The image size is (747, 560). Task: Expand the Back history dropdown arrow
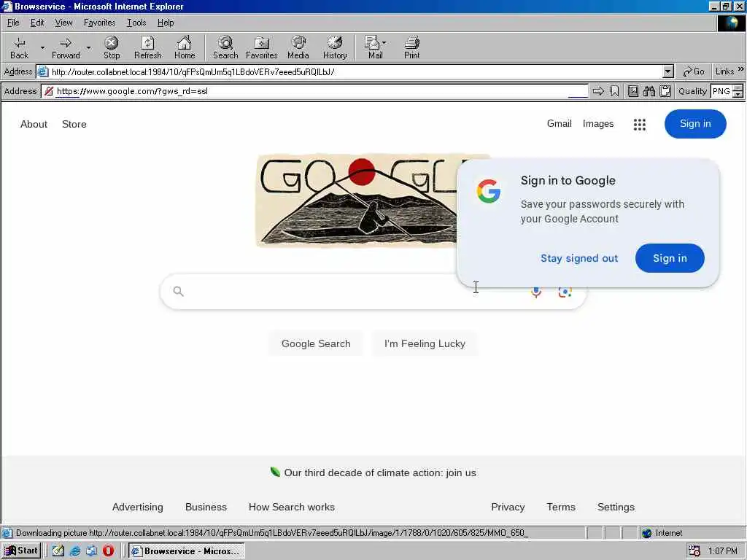point(42,47)
